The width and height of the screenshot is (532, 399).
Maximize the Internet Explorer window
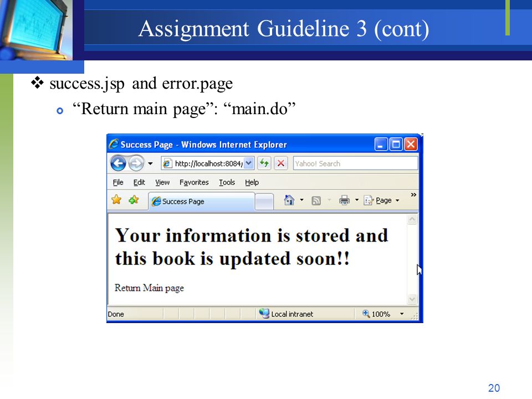396,144
